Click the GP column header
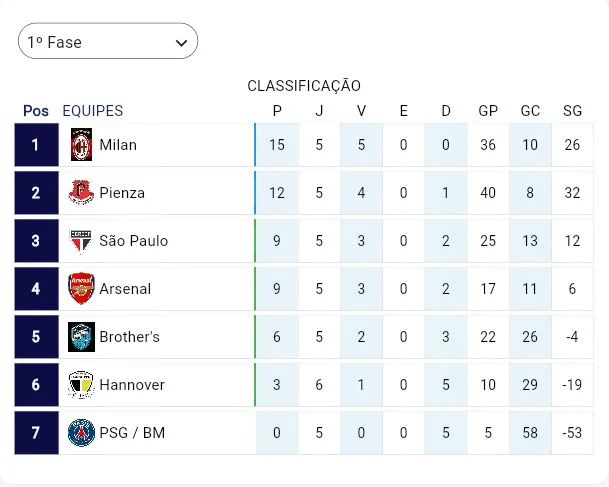The height and width of the screenshot is (487, 609). point(488,111)
